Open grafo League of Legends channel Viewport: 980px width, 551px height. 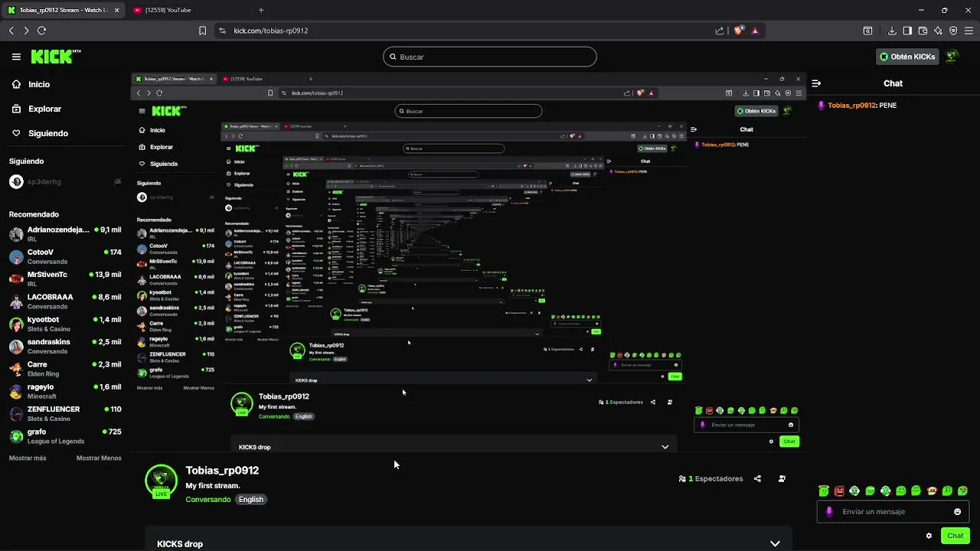pyautogui.click(x=65, y=436)
